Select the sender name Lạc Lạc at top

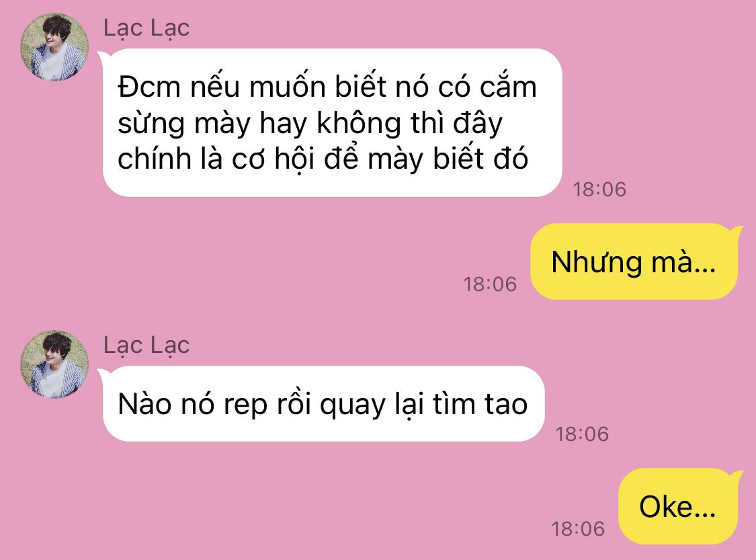pyautogui.click(x=146, y=28)
